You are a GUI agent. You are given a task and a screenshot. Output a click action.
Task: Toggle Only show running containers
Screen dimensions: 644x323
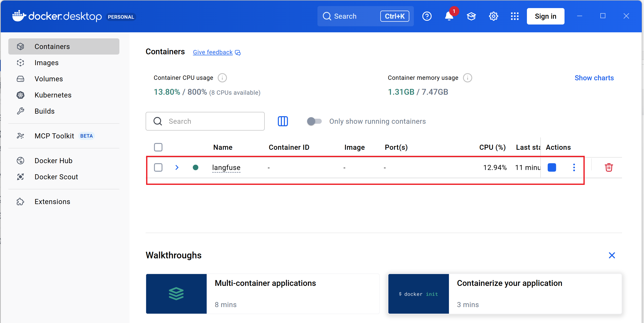314,121
